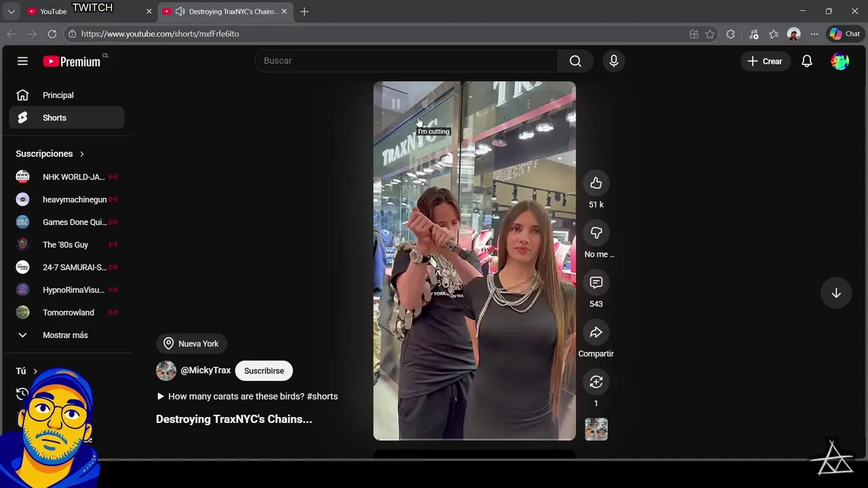The height and width of the screenshot is (488, 868).
Task: Select Shorts in the sidebar
Action: [x=66, y=118]
